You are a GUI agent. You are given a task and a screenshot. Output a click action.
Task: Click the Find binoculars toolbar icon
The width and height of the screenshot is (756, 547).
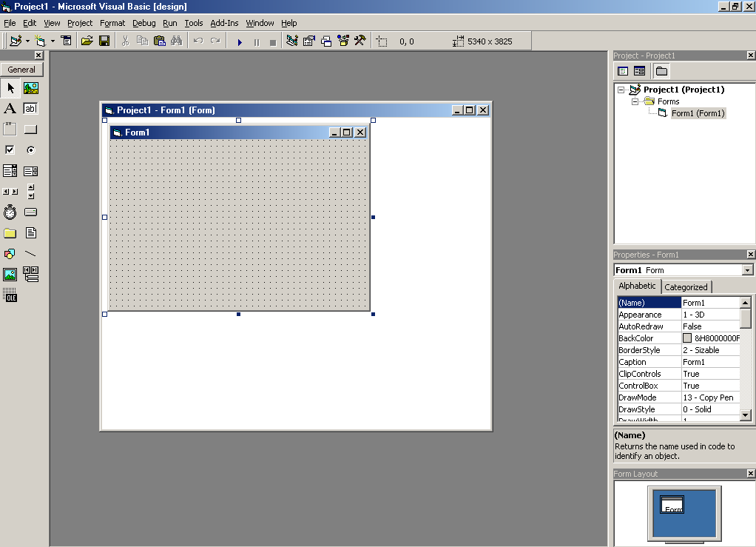pos(177,41)
